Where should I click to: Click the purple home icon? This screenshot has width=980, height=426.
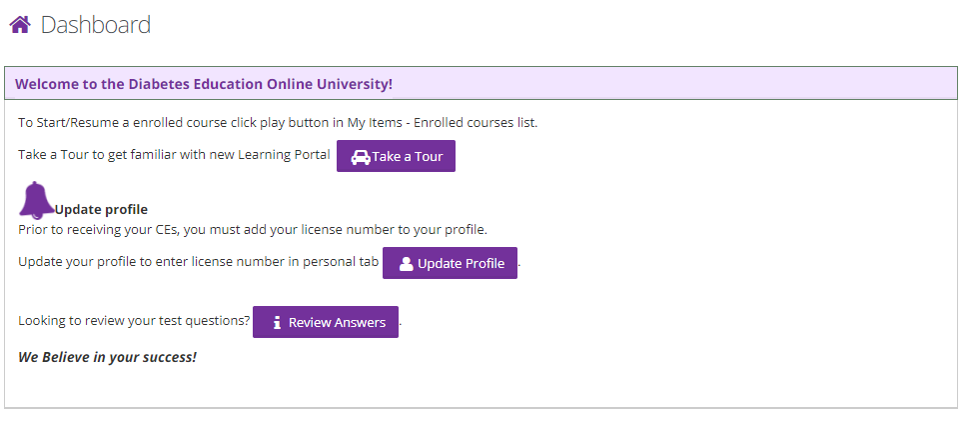click(x=20, y=25)
